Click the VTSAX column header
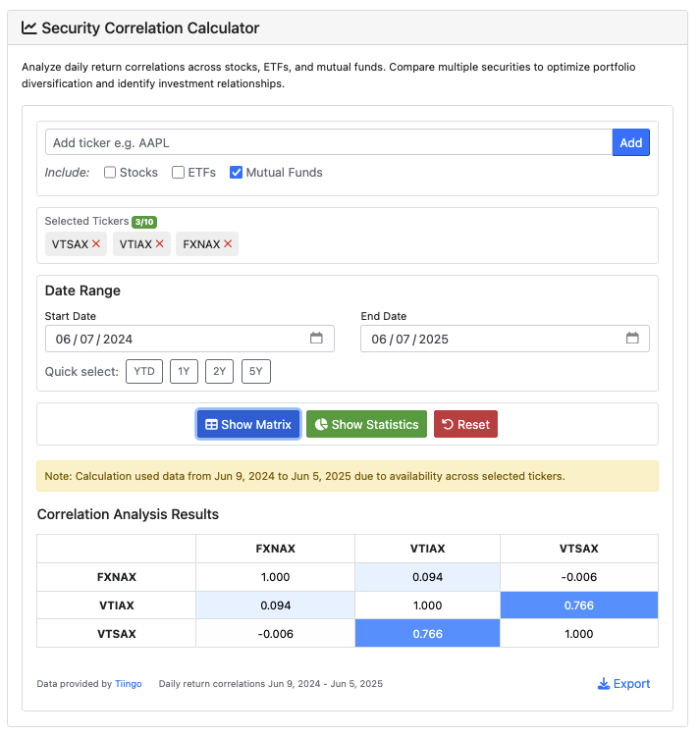This screenshot has height=737, width=700. pos(578,549)
